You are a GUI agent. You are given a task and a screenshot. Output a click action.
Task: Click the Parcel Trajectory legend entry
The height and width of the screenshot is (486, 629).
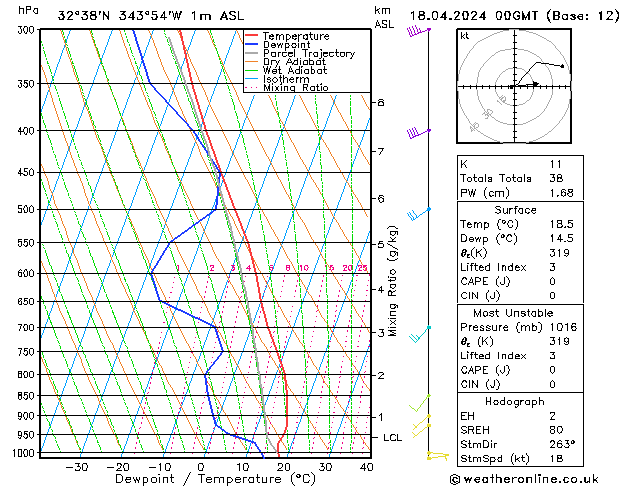[x=307, y=54]
